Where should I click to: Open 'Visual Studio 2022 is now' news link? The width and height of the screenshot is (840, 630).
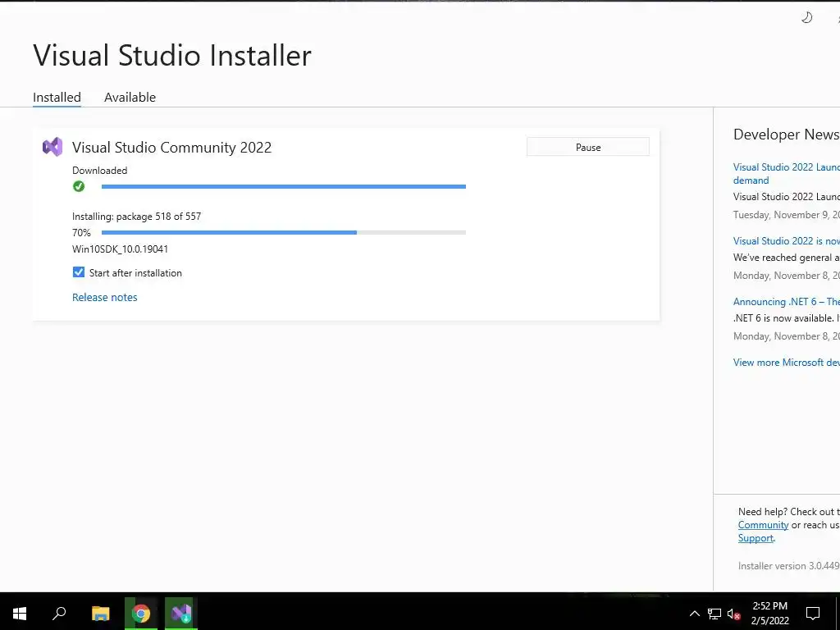click(786, 241)
